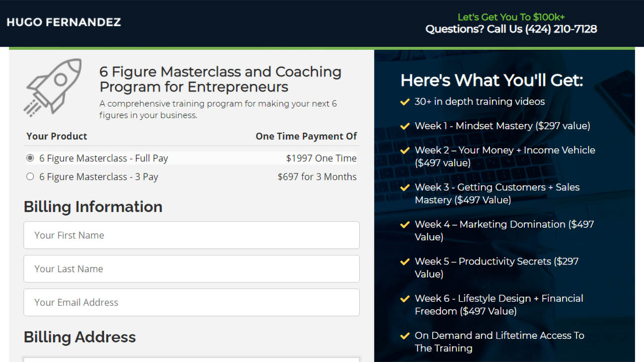Click checkmark beside Week 3 - Getting Customers
This screenshot has height=362, width=644.
click(x=405, y=187)
